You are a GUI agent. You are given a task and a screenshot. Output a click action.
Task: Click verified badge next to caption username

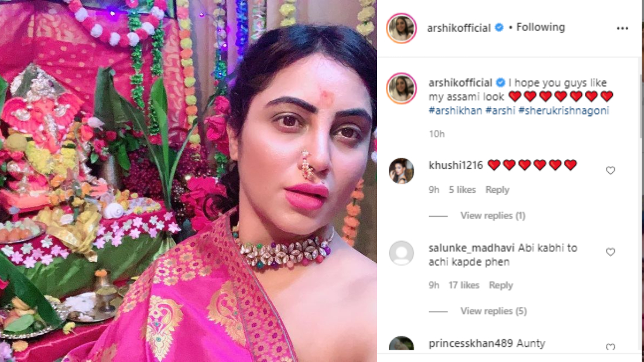[x=500, y=83]
